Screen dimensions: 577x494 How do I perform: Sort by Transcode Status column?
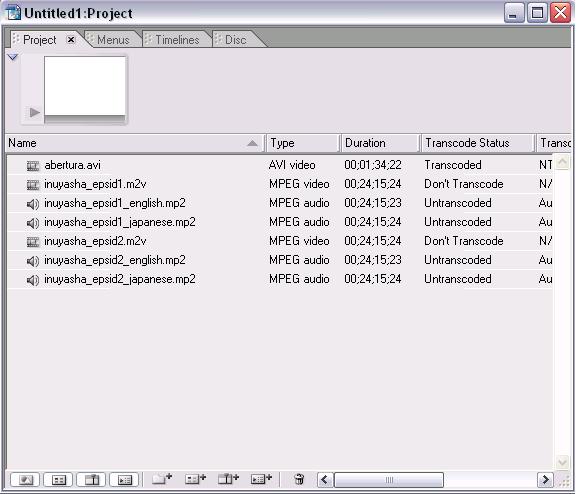coord(477,143)
